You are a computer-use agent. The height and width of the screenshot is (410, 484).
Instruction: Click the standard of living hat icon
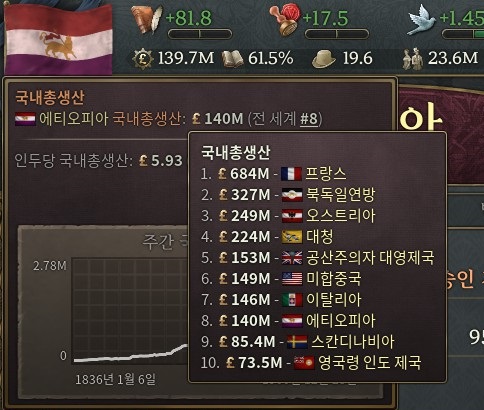click(x=324, y=59)
